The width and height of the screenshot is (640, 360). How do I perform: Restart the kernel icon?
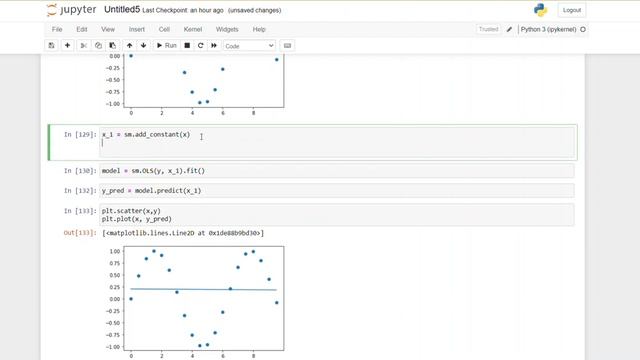click(x=200, y=46)
